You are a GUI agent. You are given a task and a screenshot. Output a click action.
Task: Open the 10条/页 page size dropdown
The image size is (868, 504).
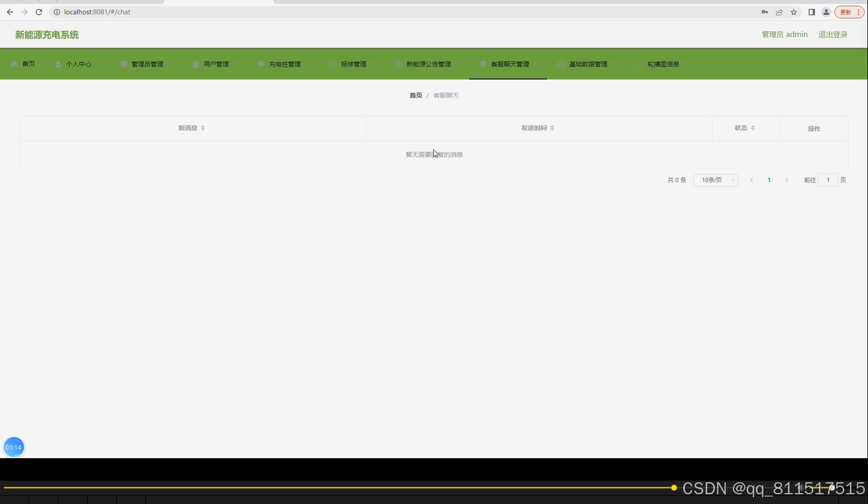pyautogui.click(x=715, y=180)
